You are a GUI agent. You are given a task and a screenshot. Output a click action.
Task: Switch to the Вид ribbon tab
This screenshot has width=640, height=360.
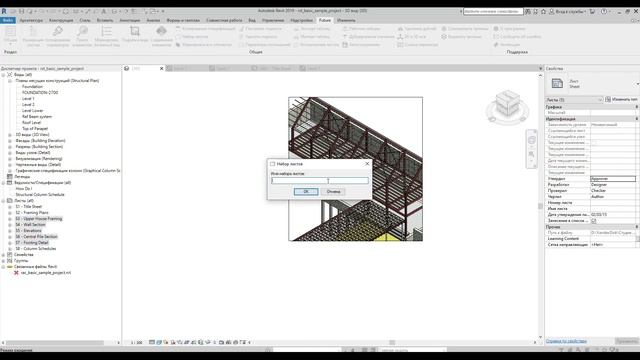[252, 20]
